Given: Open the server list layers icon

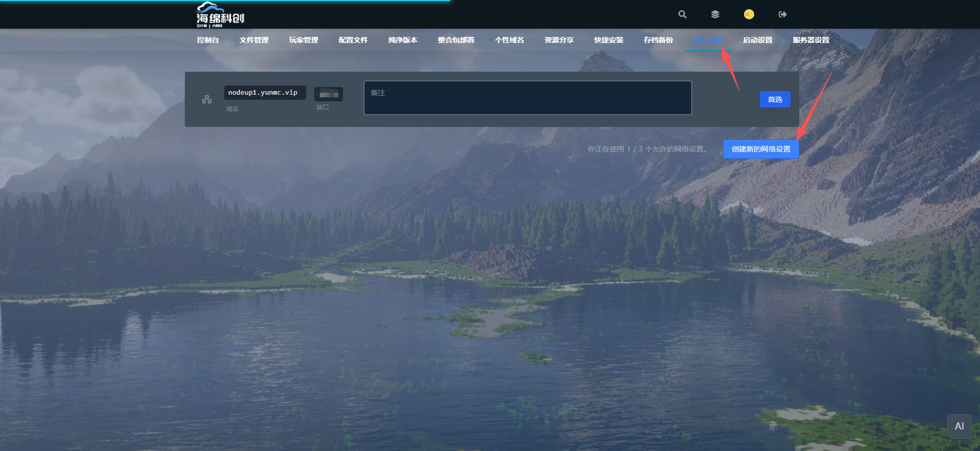Looking at the screenshot, I should [x=715, y=14].
